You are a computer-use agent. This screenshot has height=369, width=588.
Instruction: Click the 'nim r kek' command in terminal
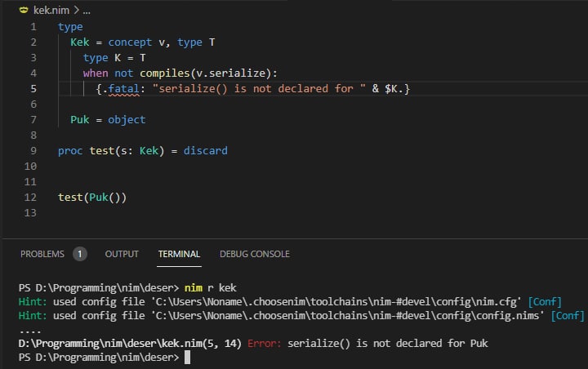click(x=211, y=287)
